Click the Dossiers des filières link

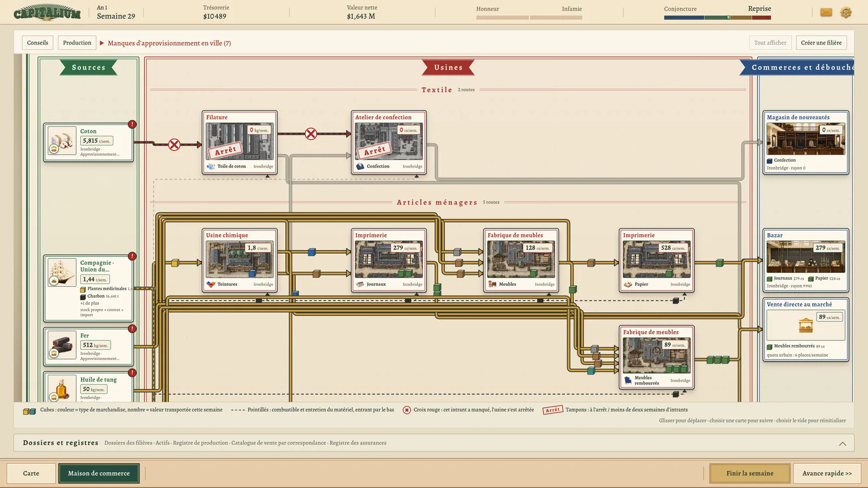(x=129, y=443)
